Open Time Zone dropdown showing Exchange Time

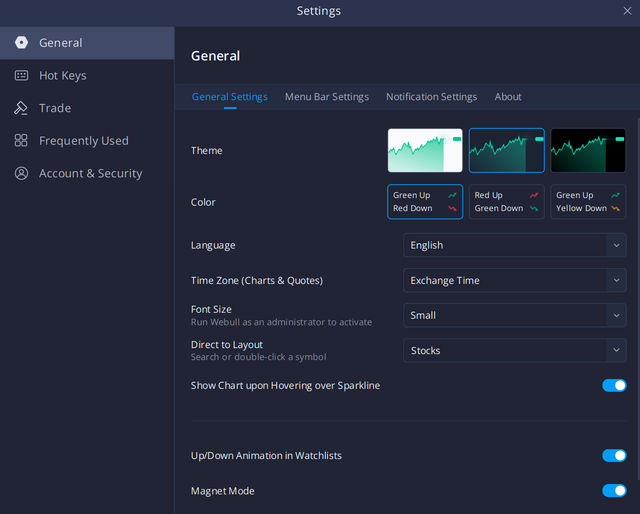(x=515, y=280)
